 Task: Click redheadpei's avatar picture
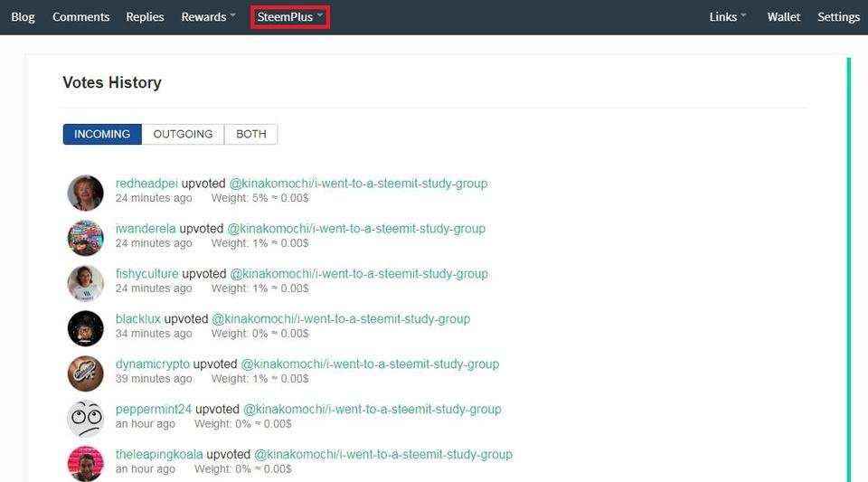[85, 193]
